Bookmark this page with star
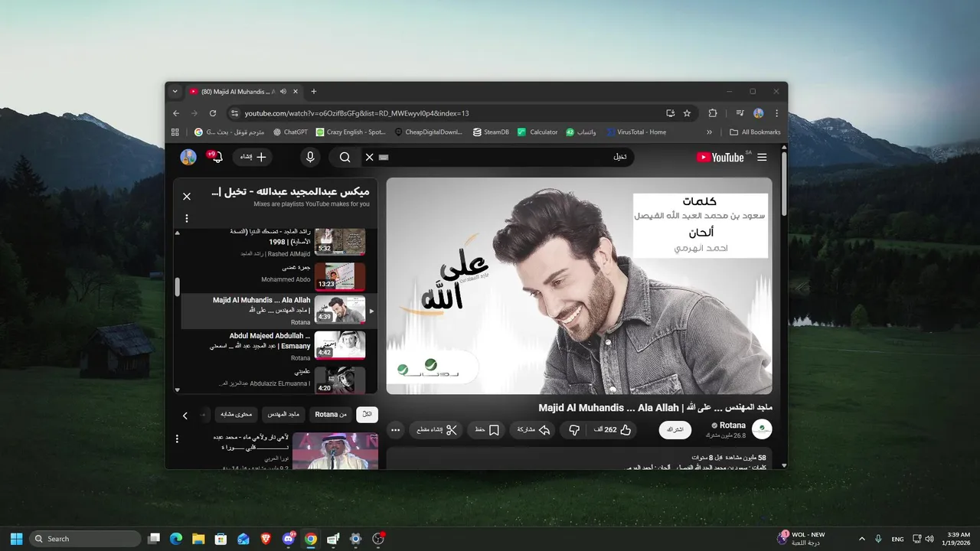Image resolution: width=980 pixels, height=551 pixels. click(687, 113)
